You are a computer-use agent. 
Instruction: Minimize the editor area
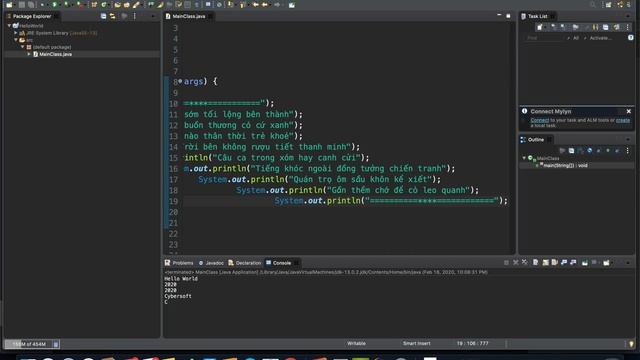tap(499, 16)
